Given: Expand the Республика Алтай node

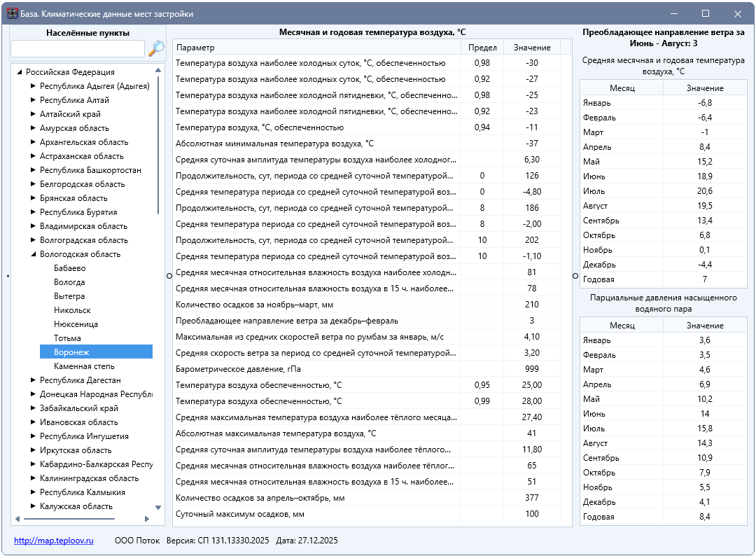Looking at the screenshot, I should [34, 100].
